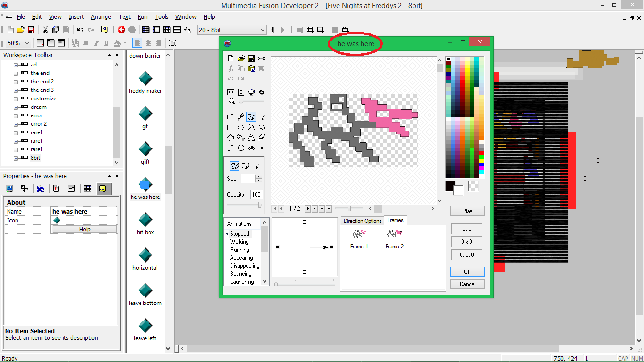Select the Color Picker eyedropper tool

[x=241, y=116]
